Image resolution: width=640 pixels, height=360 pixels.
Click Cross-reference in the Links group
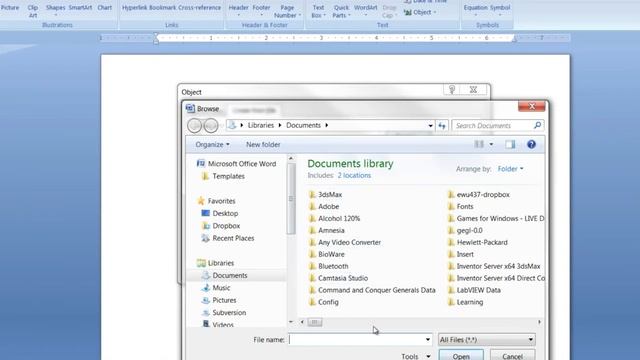[x=199, y=7]
